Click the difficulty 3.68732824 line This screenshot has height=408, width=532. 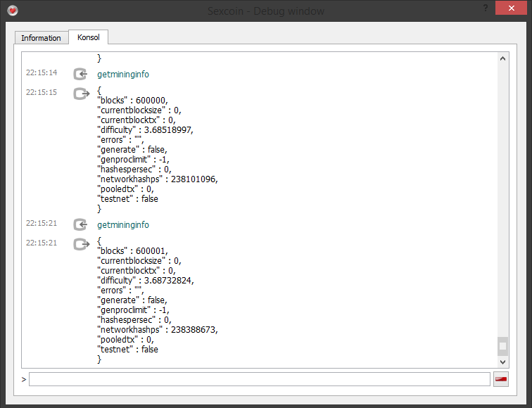[146, 281]
